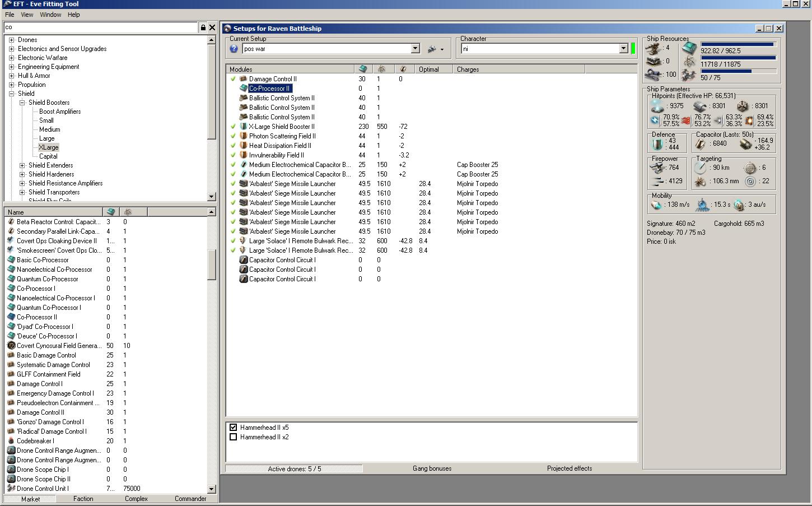Open the Help menu

74,15
